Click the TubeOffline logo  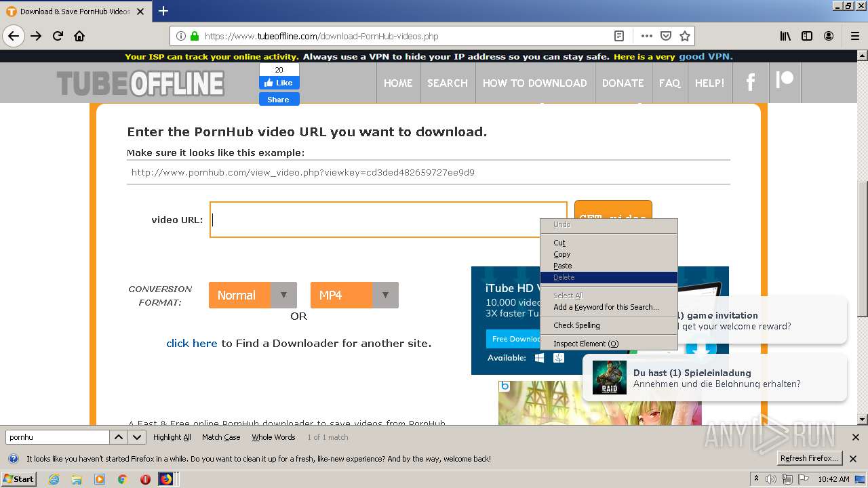[x=140, y=83]
